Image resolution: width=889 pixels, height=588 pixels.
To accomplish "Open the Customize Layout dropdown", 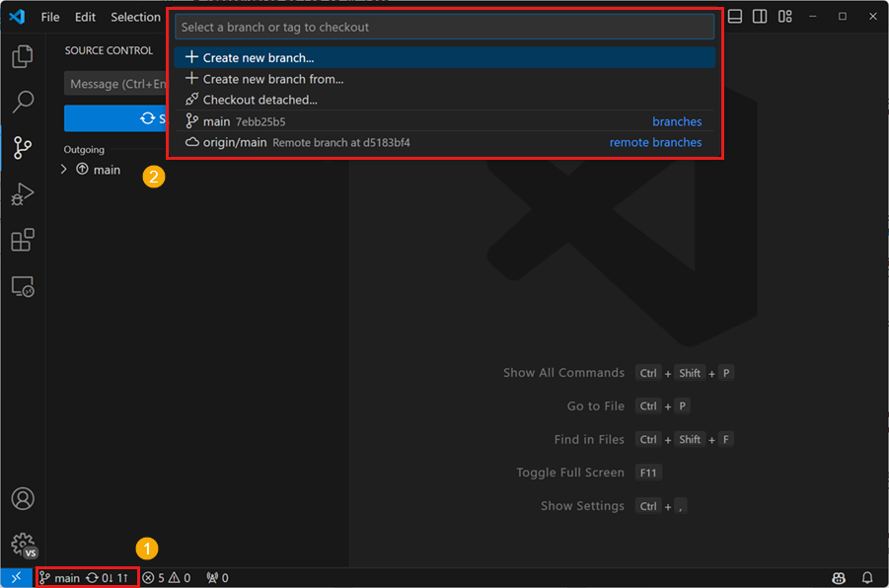I will tap(785, 16).
